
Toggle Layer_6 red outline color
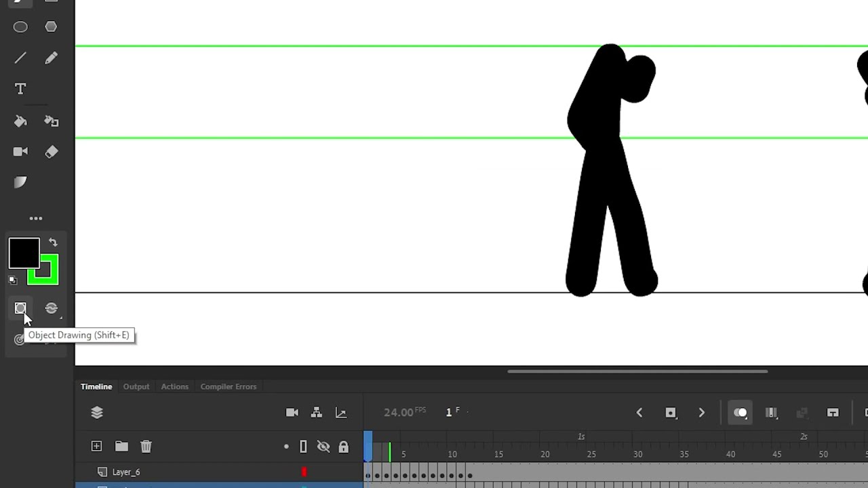coord(304,472)
